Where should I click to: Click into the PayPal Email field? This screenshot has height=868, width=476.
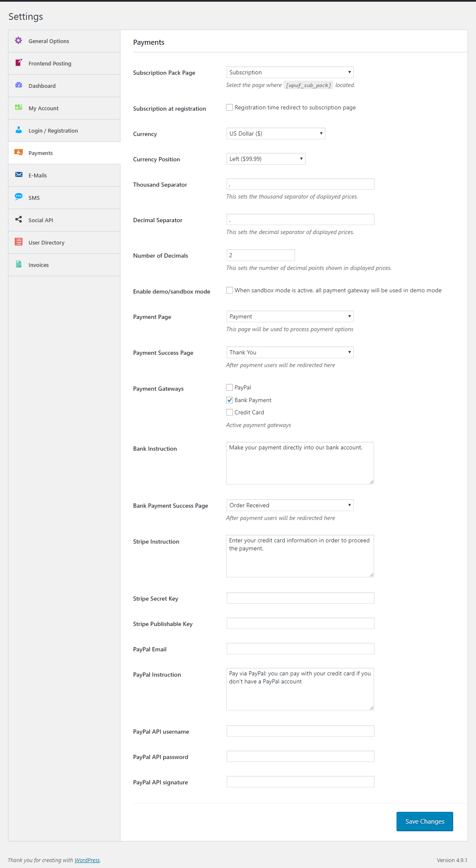(300, 649)
